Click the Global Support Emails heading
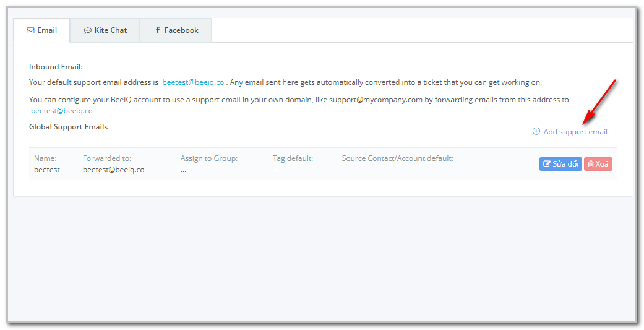Viewport: 644px width, 330px height. (68, 126)
